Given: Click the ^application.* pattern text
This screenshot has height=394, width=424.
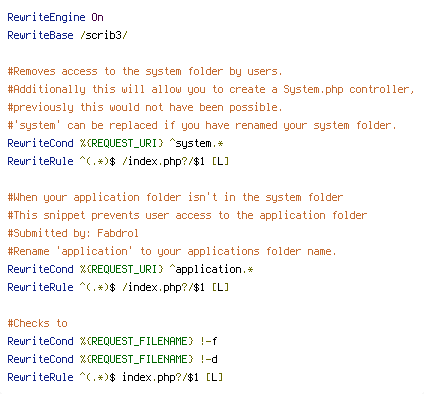Looking at the screenshot, I should coord(211,269).
